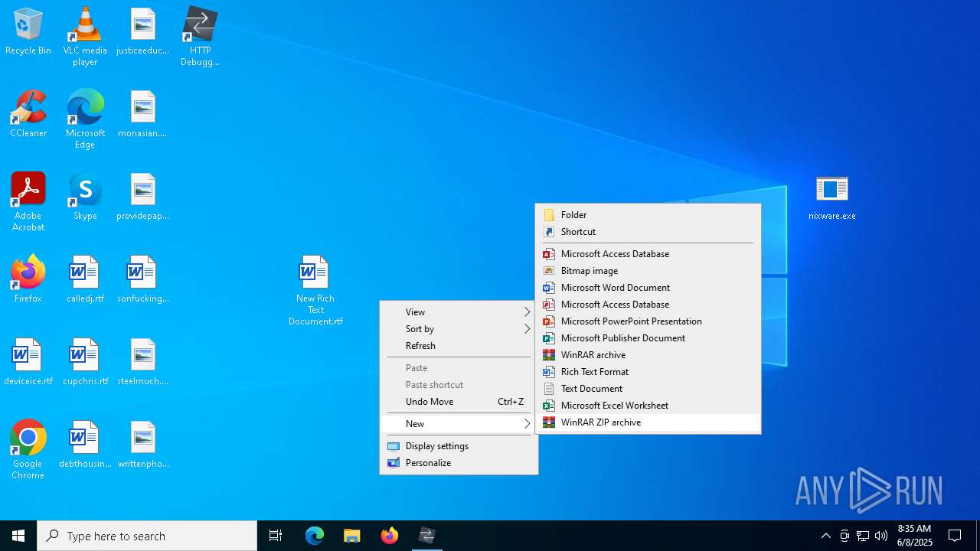Viewport: 980px width, 551px height.
Task: Select the monasian image file icon
Action: coord(142,114)
